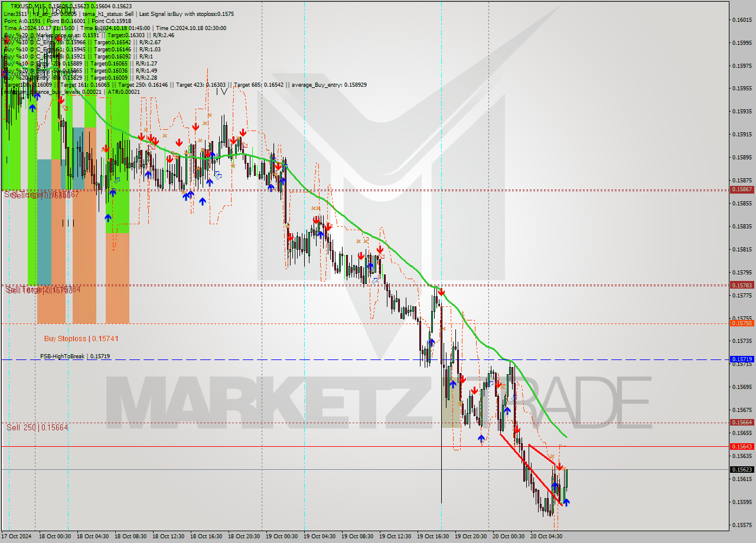Click the 0.15735 price axis label
Image resolution: width=756 pixels, height=543 pixels.
(x=742, y=341)
